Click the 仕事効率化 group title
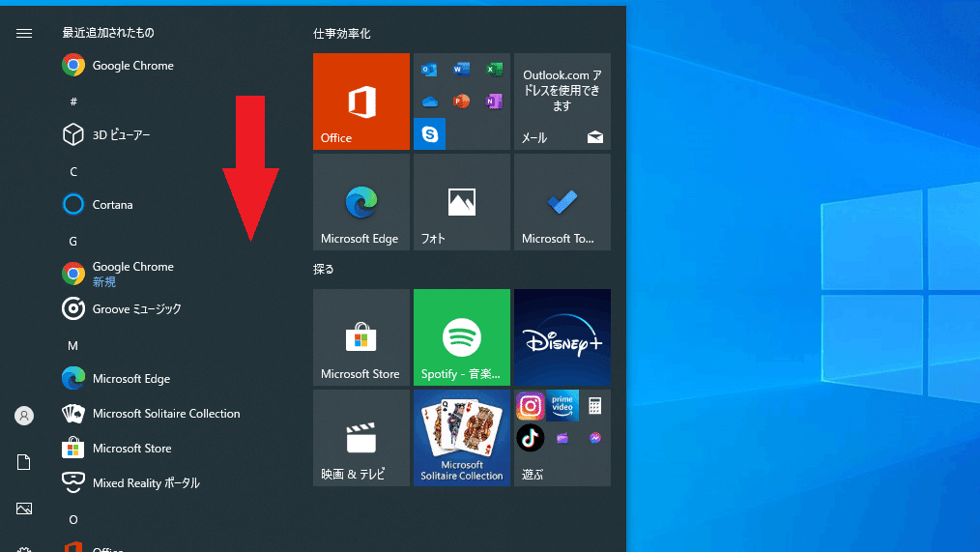Image resolution: width=980 pixels, height=552 pixels. point(342,33)
